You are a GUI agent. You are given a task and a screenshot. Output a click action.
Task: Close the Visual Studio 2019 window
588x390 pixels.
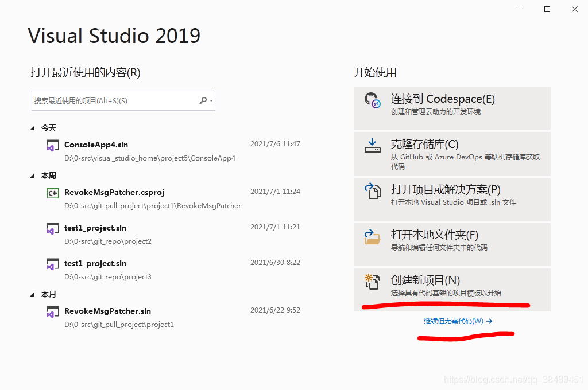point(574,9)
